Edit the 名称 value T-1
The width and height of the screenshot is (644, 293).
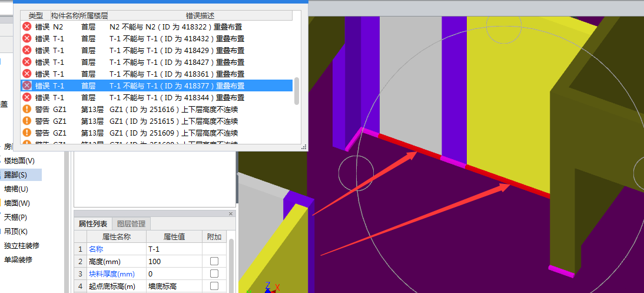point(174,249)
